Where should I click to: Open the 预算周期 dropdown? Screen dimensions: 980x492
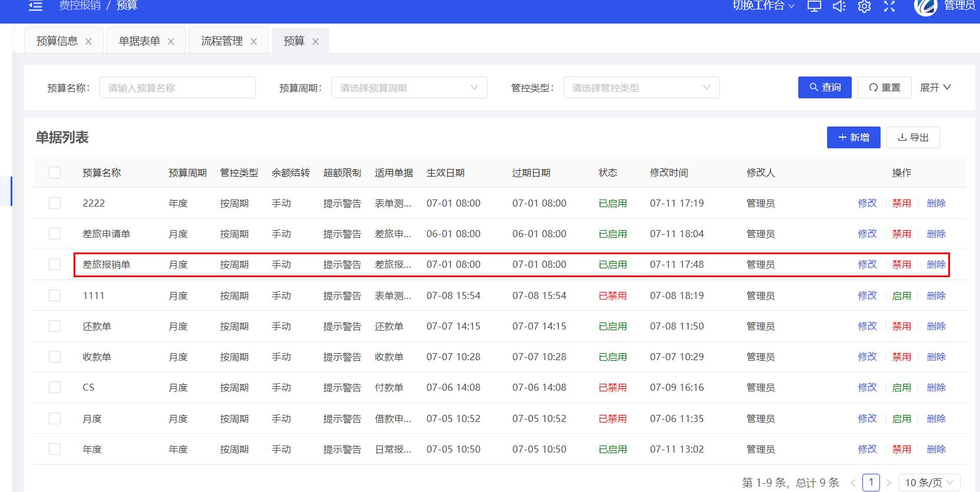tap(409, 88)
